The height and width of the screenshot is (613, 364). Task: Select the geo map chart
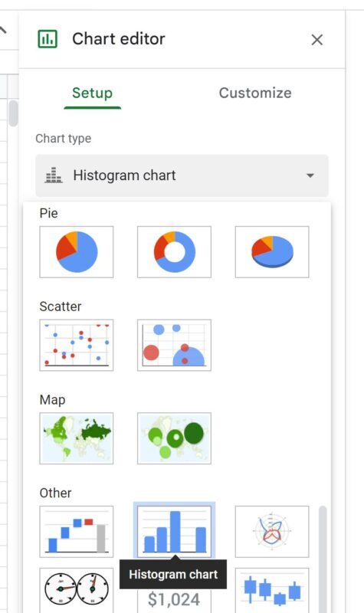point(76,438)
